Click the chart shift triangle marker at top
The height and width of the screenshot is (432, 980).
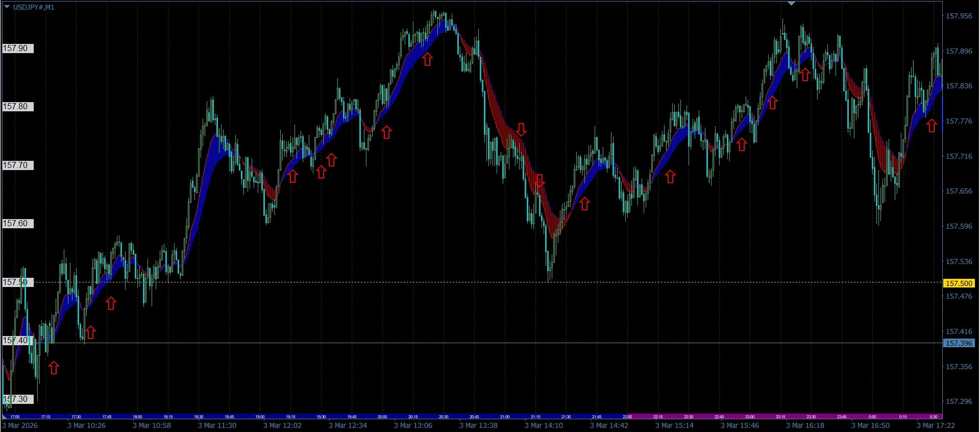tap(791, 4)
